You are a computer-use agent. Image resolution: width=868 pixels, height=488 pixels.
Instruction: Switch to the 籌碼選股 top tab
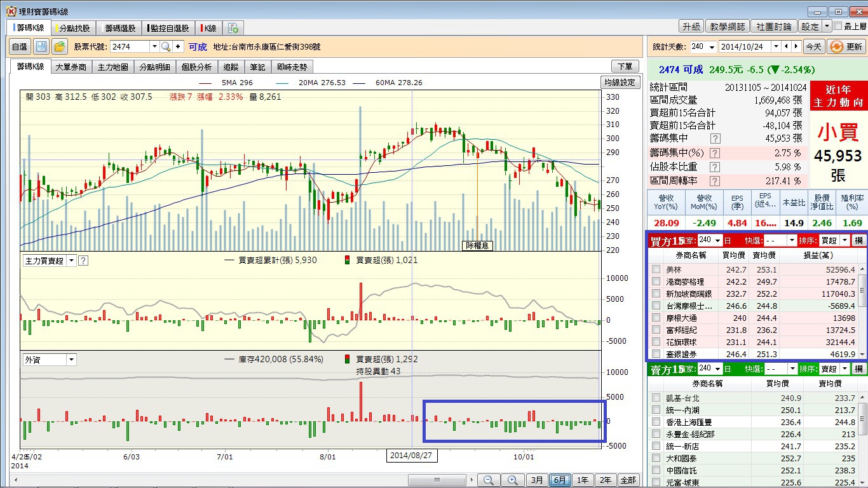point(119,28)
